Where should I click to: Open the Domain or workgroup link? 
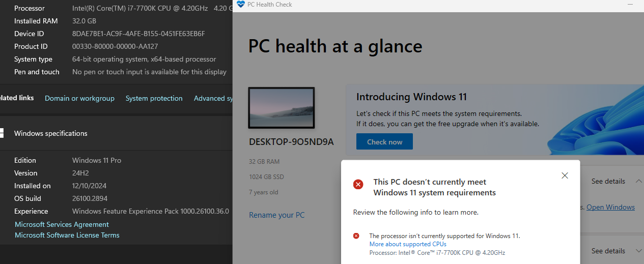pyautogui.click(x=79, y=98)
